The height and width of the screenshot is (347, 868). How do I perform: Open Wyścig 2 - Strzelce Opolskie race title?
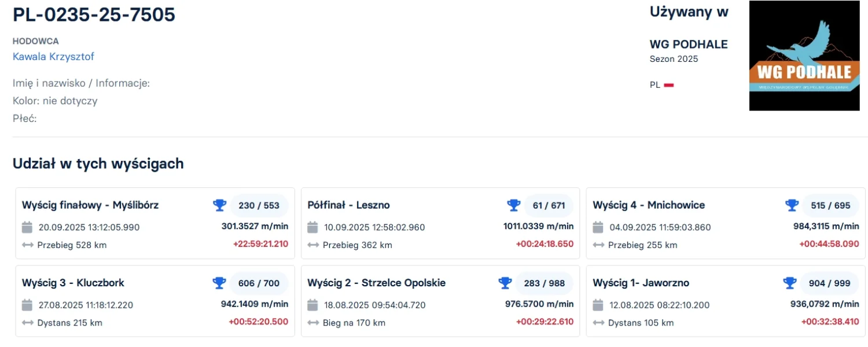(376, 283)
